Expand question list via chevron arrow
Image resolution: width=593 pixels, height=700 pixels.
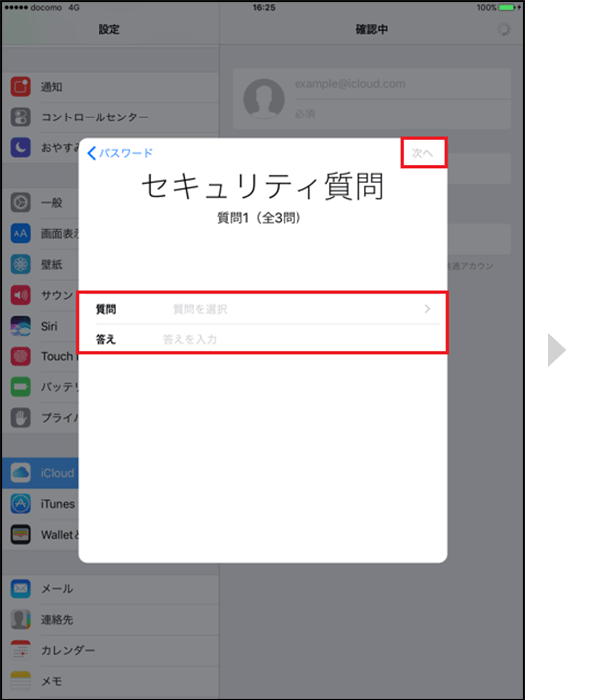[427, 309]
